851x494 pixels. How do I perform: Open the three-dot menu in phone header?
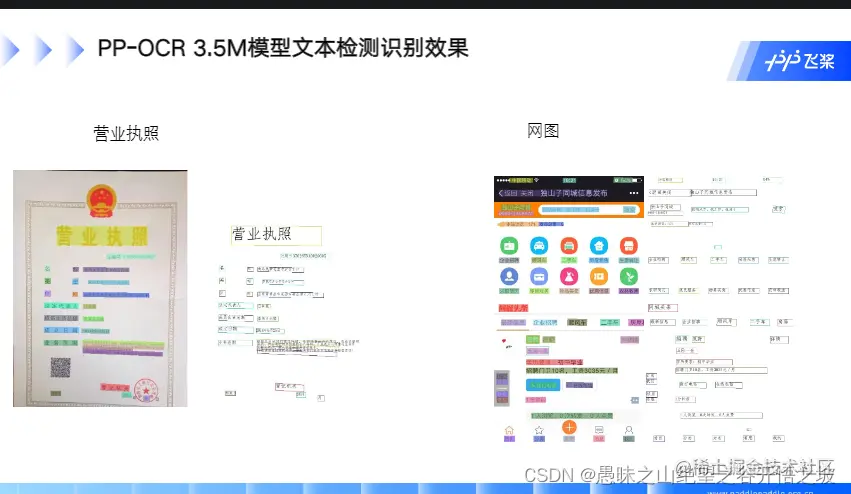634,193
